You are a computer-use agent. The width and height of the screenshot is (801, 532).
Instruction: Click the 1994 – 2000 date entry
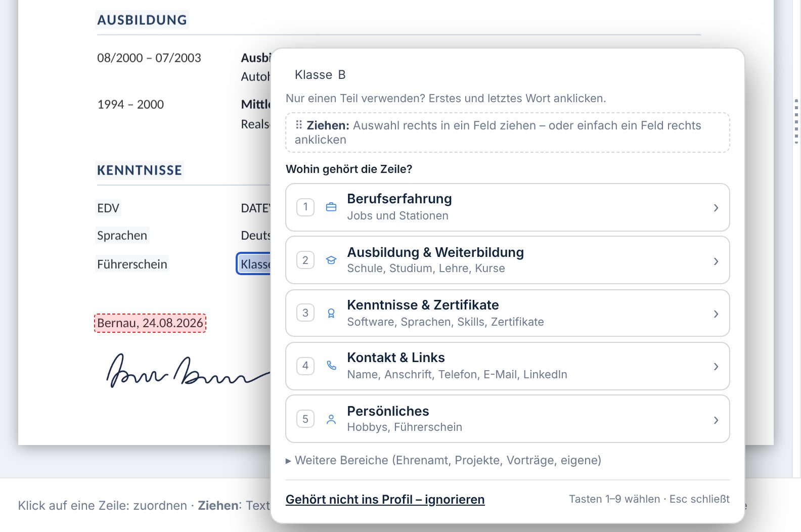130,104
